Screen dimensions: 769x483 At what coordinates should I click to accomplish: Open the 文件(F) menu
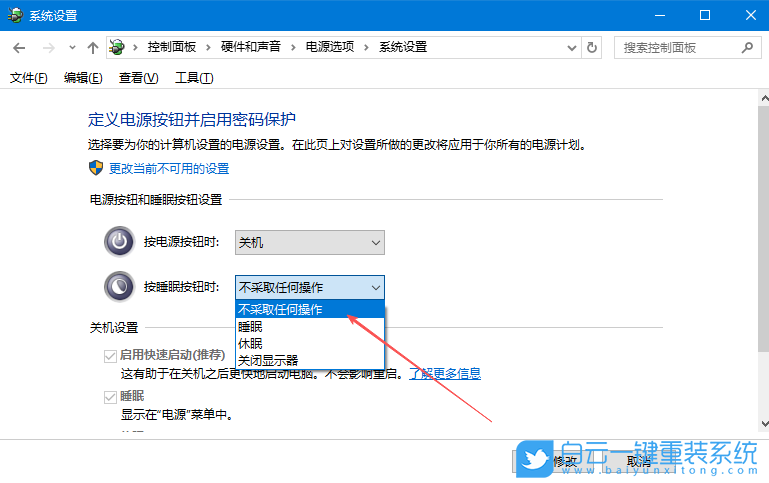point(28,78)
